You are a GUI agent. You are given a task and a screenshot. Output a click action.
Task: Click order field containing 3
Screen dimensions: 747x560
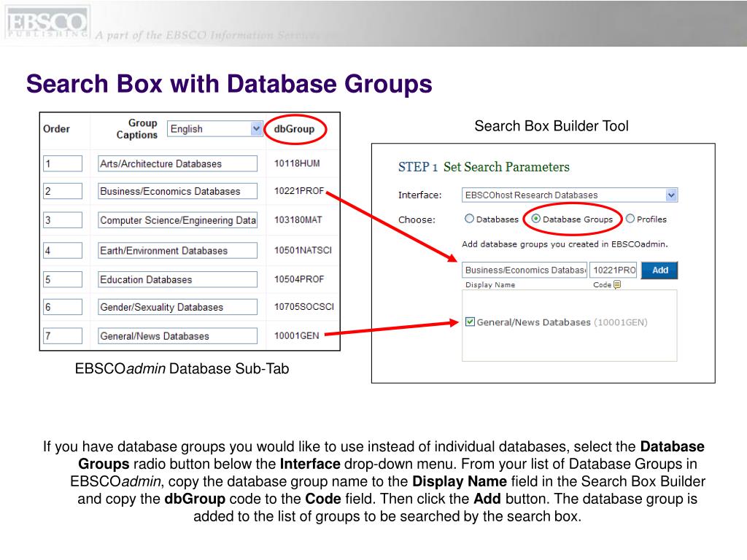63,220
